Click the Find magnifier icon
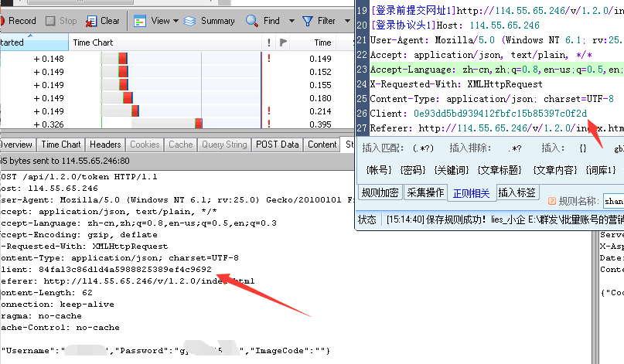 click(x=252, y=21)
